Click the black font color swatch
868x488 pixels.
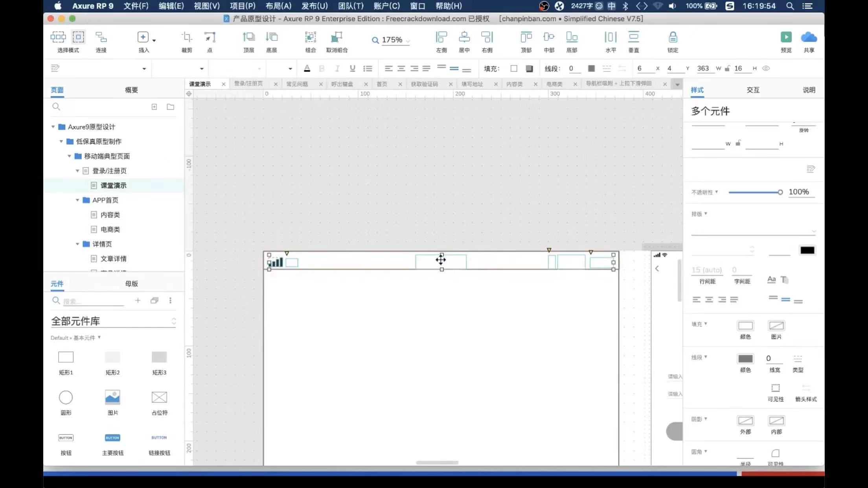coord(807,250)
